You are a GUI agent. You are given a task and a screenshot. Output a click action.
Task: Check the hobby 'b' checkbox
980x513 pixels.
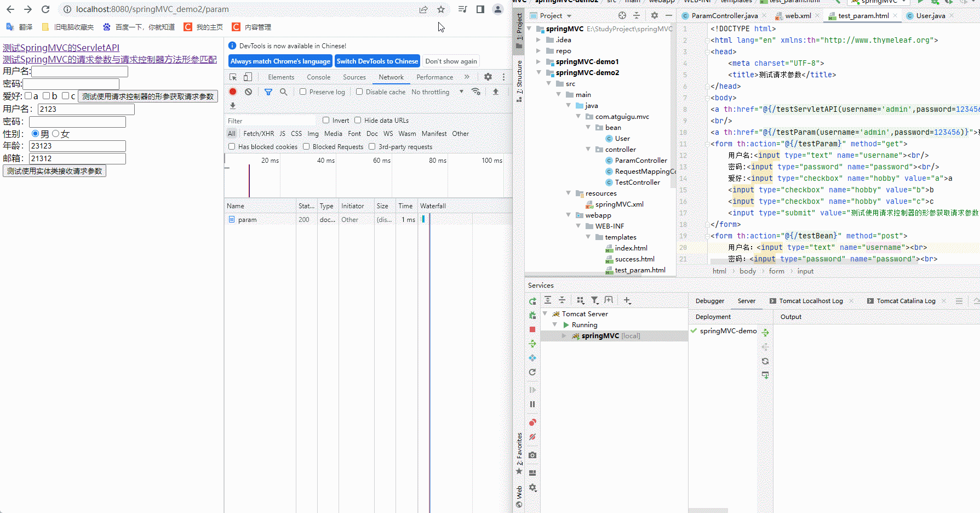coord(47,96)
